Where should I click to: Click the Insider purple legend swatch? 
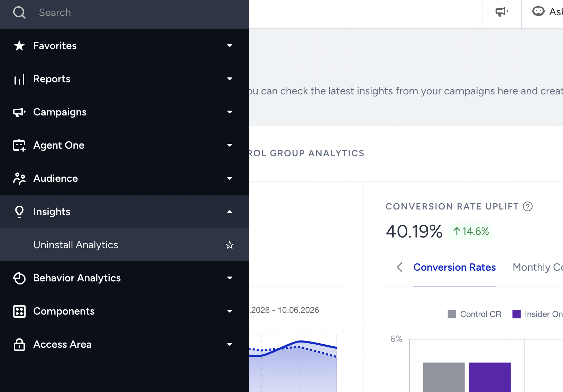[516, 314]
